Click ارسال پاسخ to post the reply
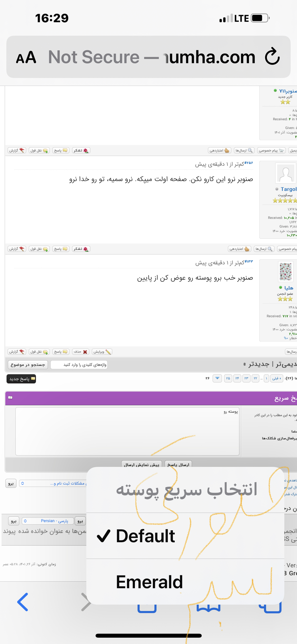The image size is (297, 644). [x=178, y=464]
